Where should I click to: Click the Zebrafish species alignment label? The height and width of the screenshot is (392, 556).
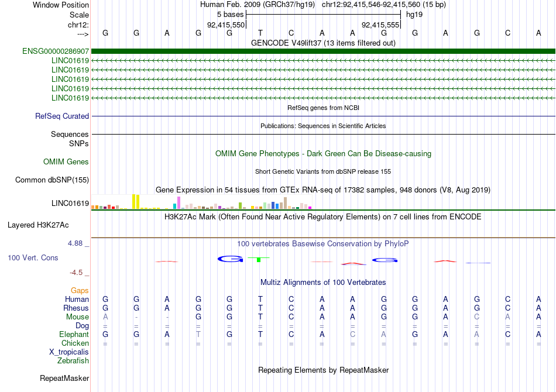pos(73,360)
